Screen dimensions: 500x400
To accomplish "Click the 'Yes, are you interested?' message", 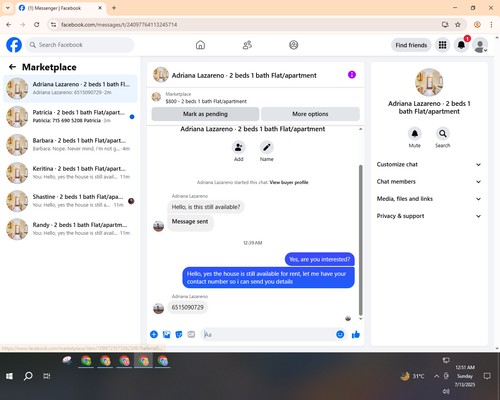I will tap(319, 259).
